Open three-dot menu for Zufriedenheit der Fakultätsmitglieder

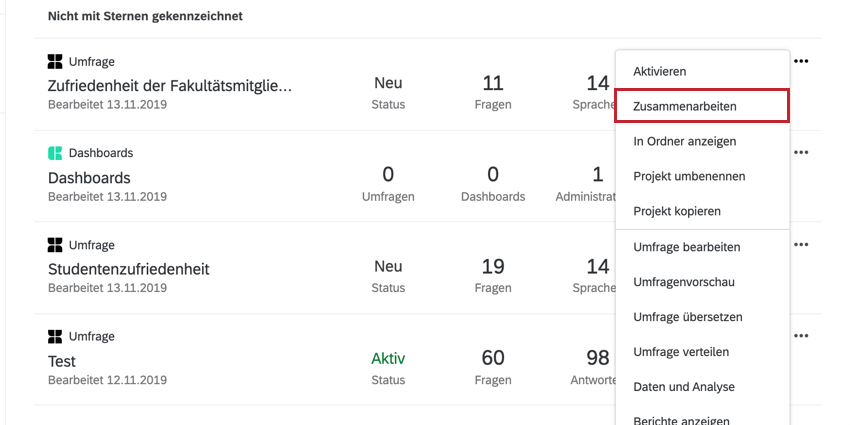pos(801,61)
